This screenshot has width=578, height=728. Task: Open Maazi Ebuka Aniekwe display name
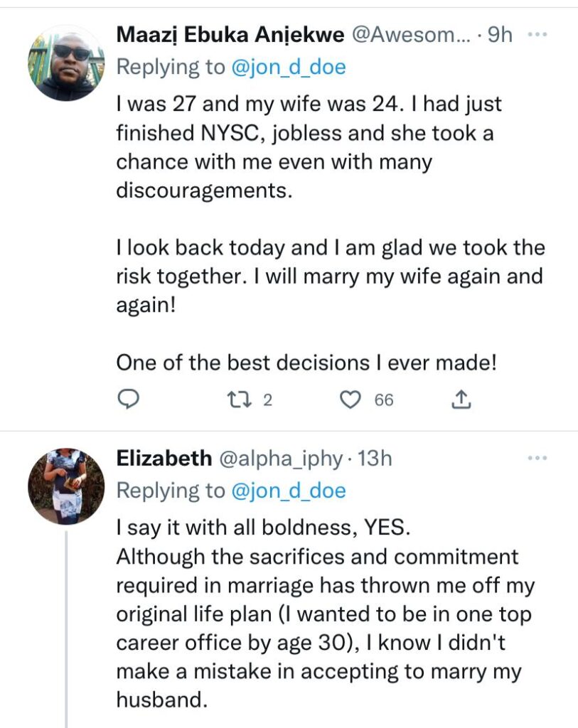[230, 35]
